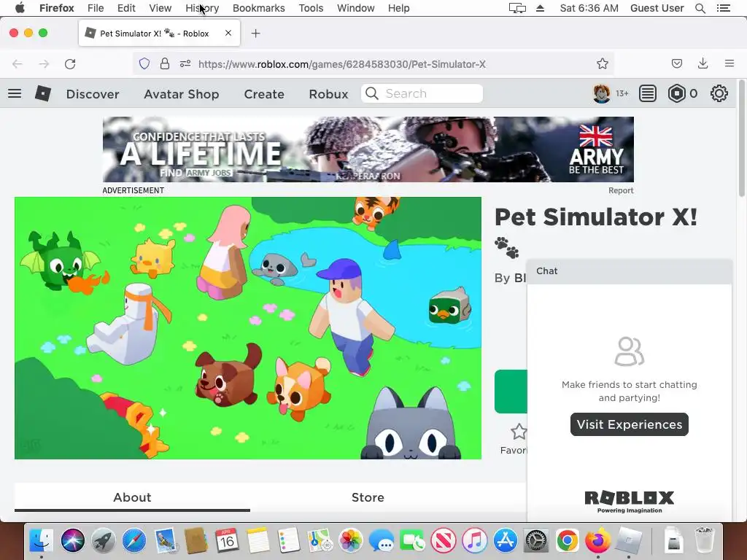747x560 pixels.
Task: Open site permissions icon in address bar
Action: click(185, 64)
